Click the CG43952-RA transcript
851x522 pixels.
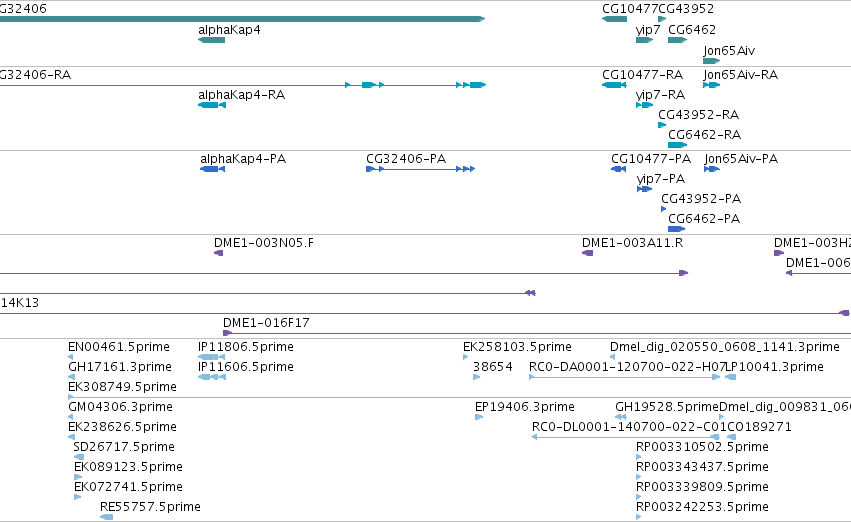(x=662, y=125)
